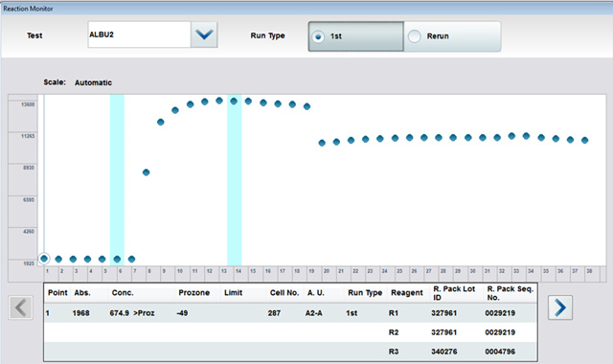Click the absorbance value 1968
Viewport: 613px width, 364px height.
[x=80, y=313]
